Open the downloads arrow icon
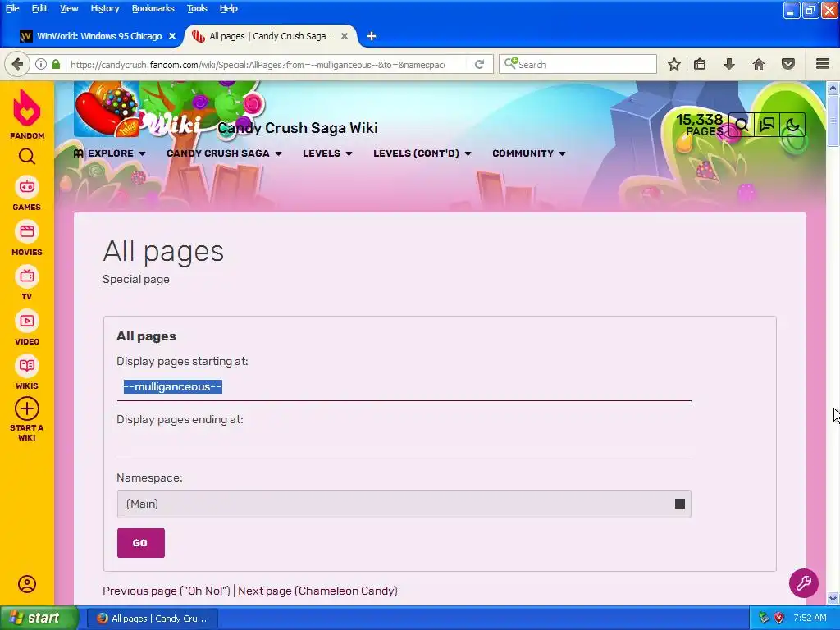Viewport: 840px width, 630px height. pyautogui.click(x=729, y=64)
